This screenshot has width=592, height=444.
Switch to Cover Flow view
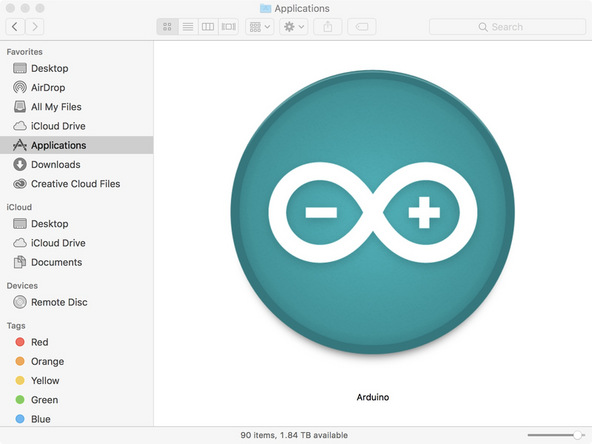228,27
